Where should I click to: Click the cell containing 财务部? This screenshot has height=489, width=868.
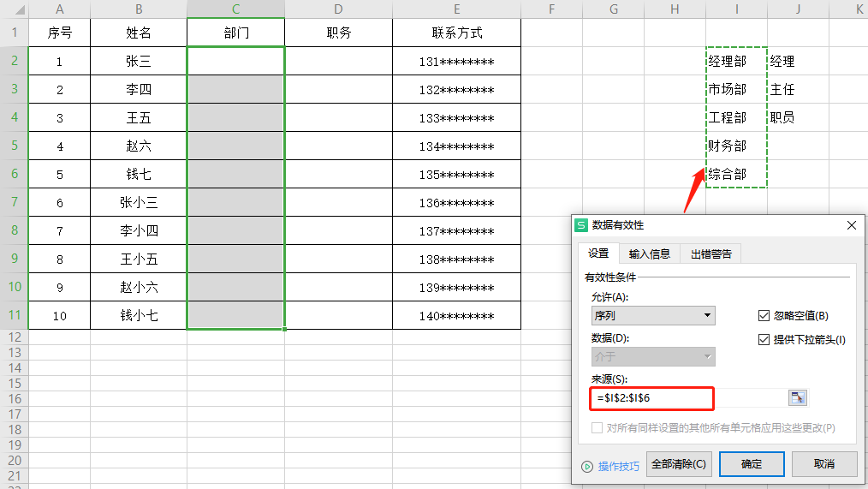point(736,146)
